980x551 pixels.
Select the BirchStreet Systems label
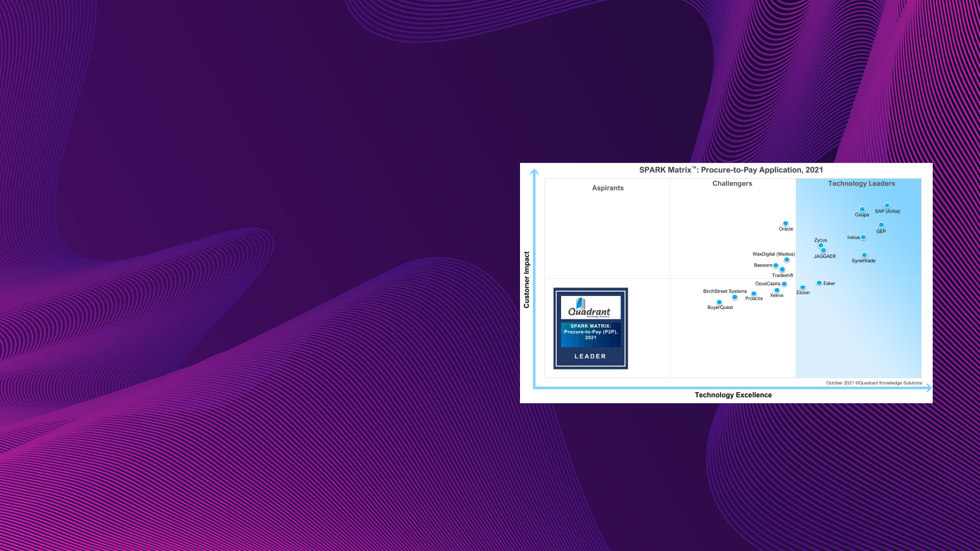pos(725,292)
